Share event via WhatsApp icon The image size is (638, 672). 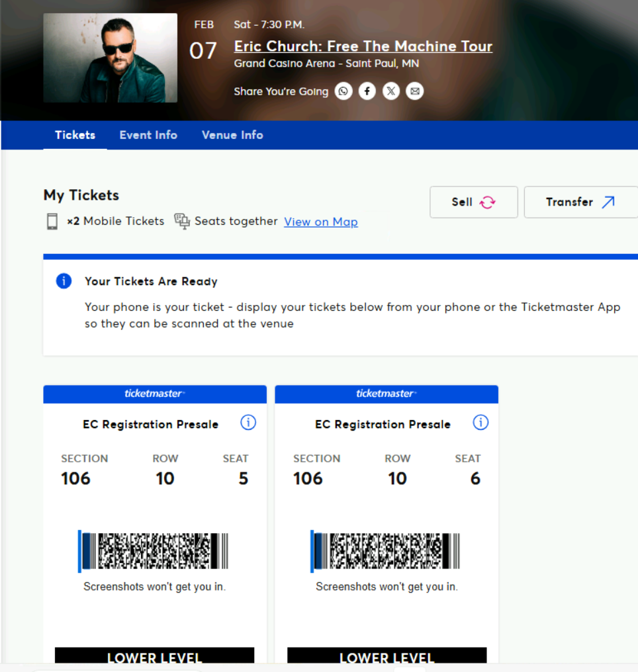(343, 91)
